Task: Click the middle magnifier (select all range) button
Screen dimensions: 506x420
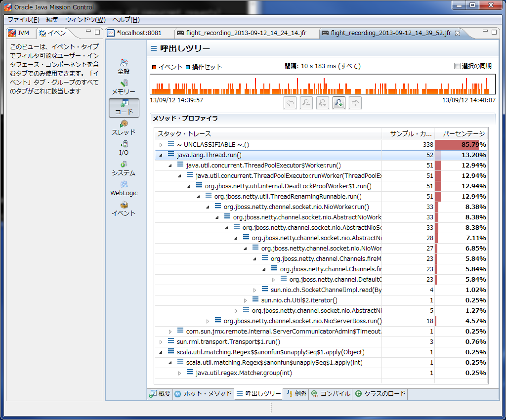Action: click(322, 103)
